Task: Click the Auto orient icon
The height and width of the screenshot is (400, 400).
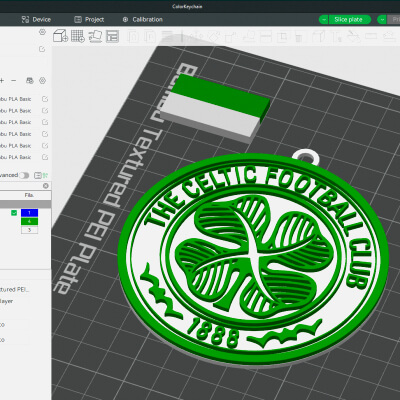Action: 95,36
